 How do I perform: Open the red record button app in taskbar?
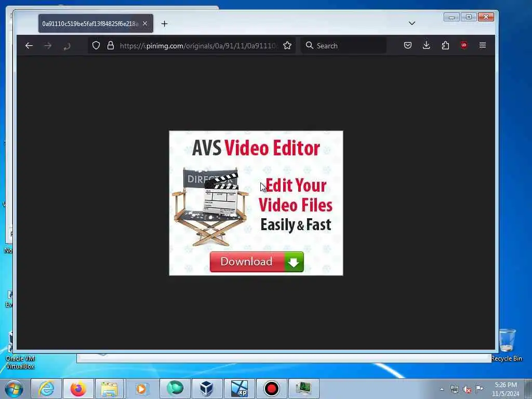pyautogui.click(x=271, y=389)
